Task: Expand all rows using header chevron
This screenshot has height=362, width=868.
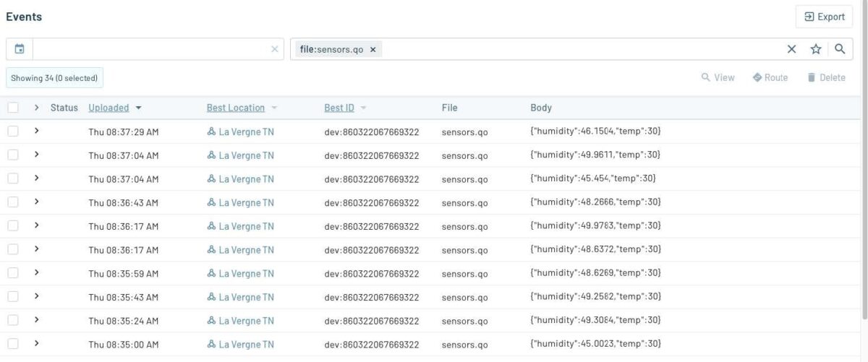Action: [36, 108]
